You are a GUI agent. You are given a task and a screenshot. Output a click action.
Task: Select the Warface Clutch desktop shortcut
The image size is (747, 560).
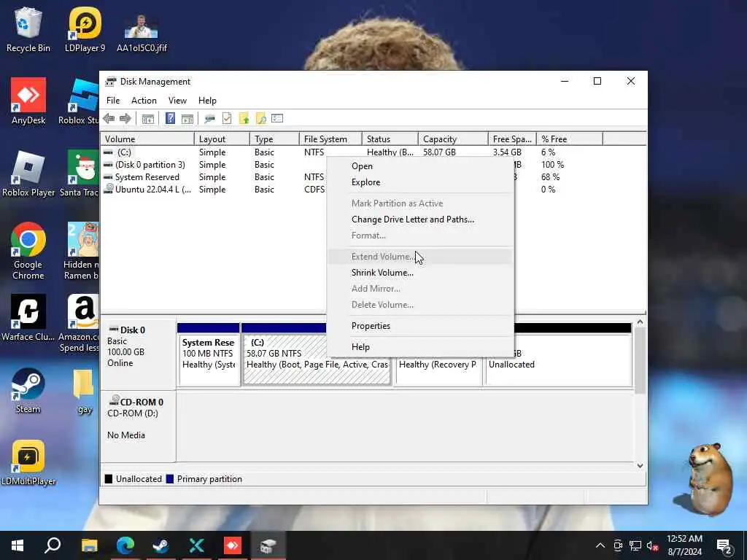click(x=28, y=318)
